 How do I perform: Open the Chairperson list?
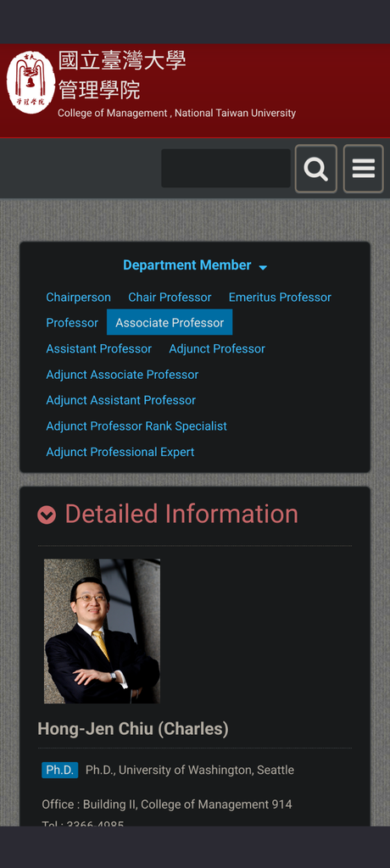tap(78, 298)
